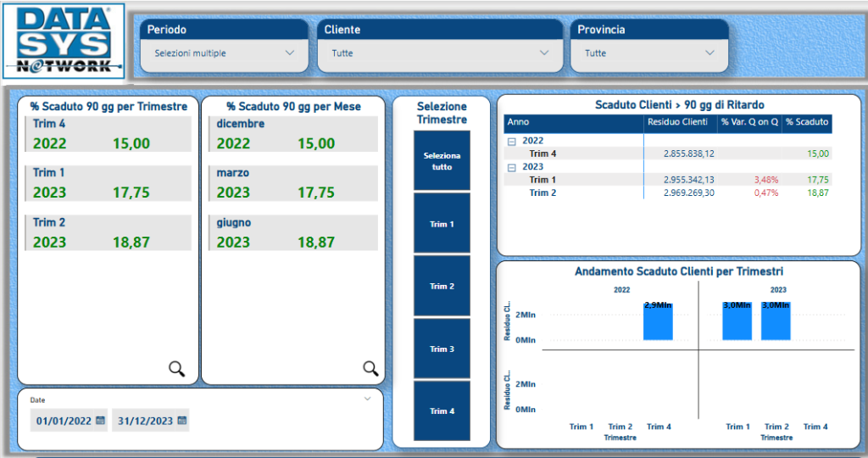Image resolution: width=868 pixels, height=458 pixels.
Task: Sort table by Residuo Clienti column header
Action: click(x=677, y=122)
